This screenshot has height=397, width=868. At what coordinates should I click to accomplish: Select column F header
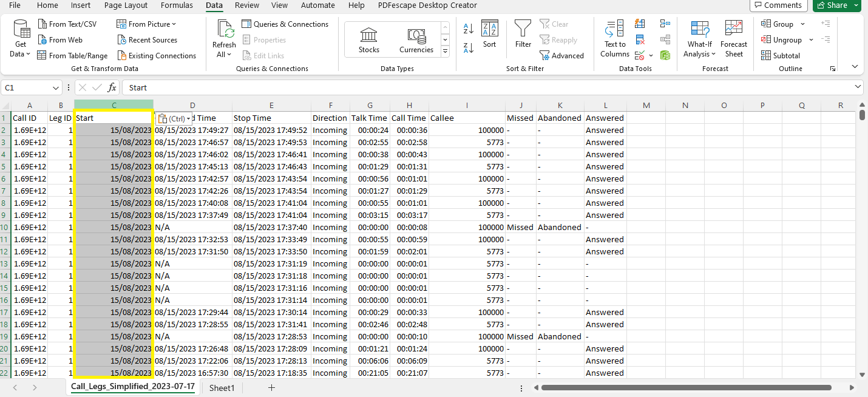pos(331,106)
